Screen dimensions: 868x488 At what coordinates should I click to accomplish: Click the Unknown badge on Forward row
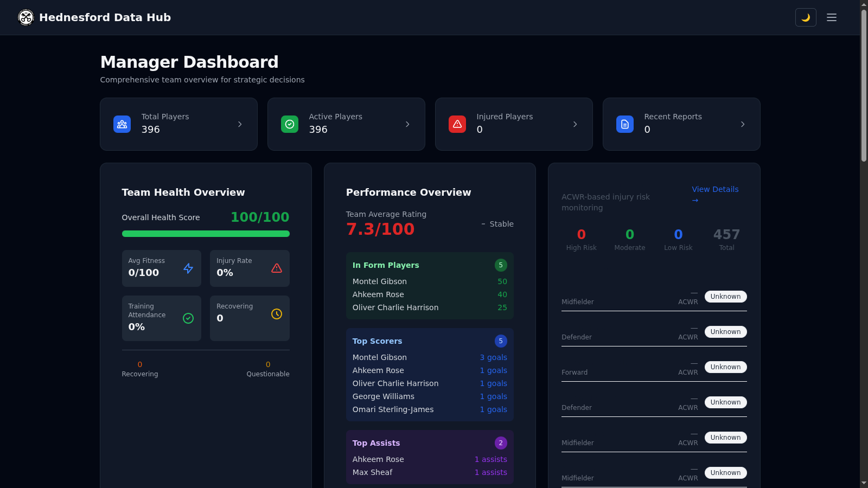click(x=726, y=367)
